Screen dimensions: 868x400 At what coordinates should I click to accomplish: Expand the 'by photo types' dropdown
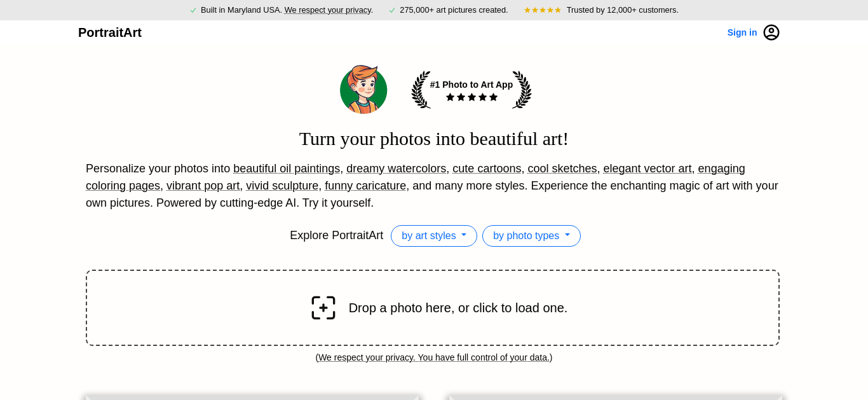(x=531, y=236)
